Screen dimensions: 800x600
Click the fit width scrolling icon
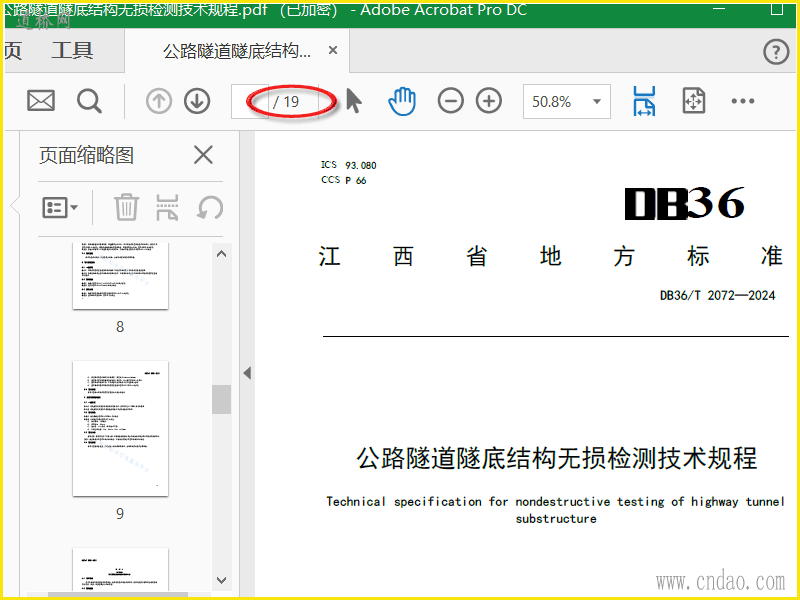click(644, 101)
